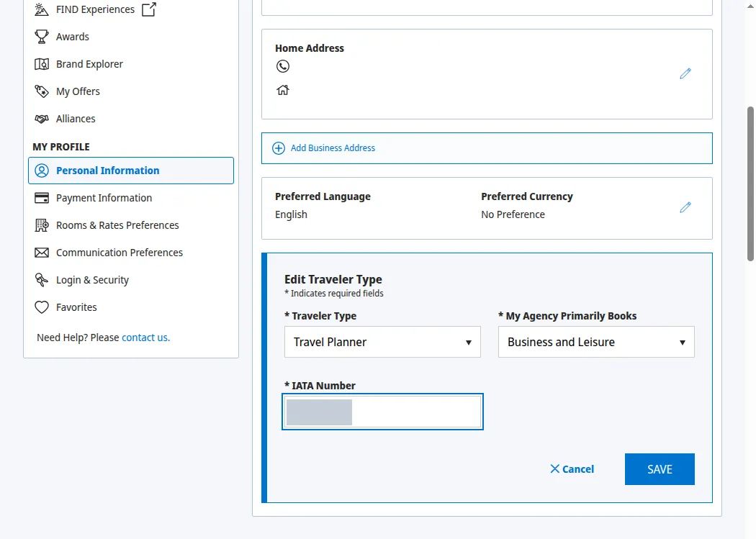Click the Payment Information card icon

(x=42, y=198)
